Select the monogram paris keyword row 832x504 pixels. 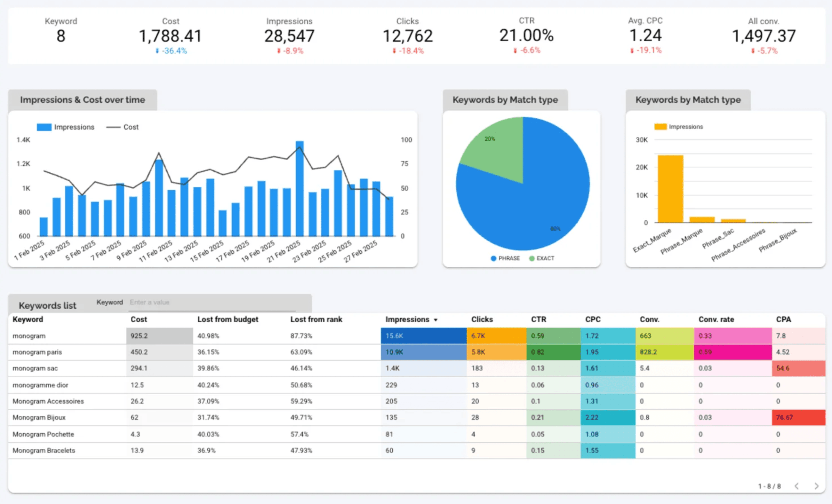pos(37,352)
